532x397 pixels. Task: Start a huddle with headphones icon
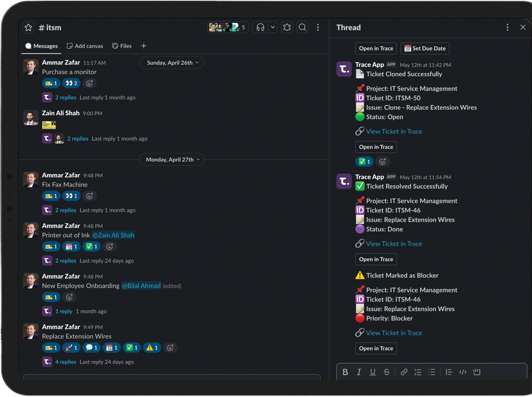260,27
